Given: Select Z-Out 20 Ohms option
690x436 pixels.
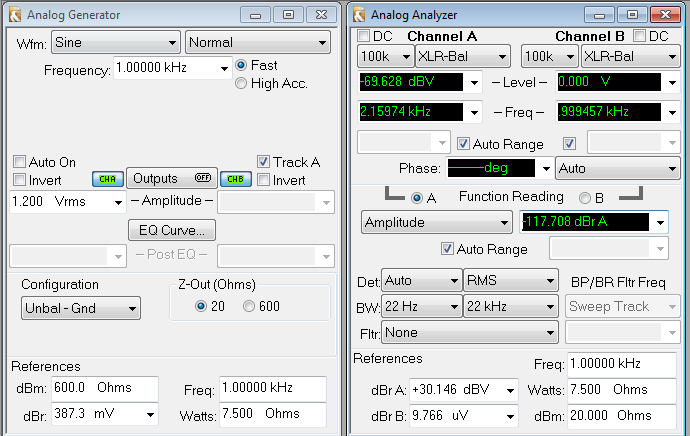Looking at the screenshot, I should (201, 306).
